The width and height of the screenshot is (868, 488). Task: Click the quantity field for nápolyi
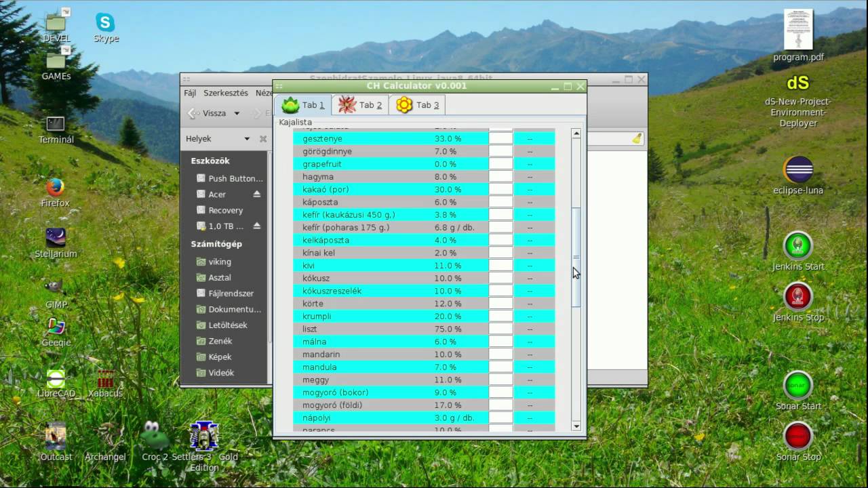pos(501,418)
